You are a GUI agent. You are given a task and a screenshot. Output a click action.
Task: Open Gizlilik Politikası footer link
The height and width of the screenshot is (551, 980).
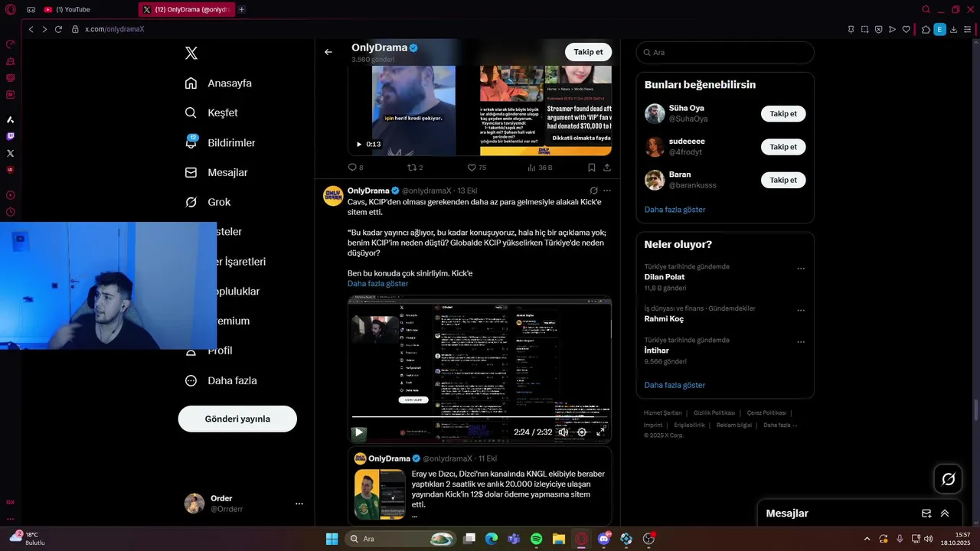point(714,413)
